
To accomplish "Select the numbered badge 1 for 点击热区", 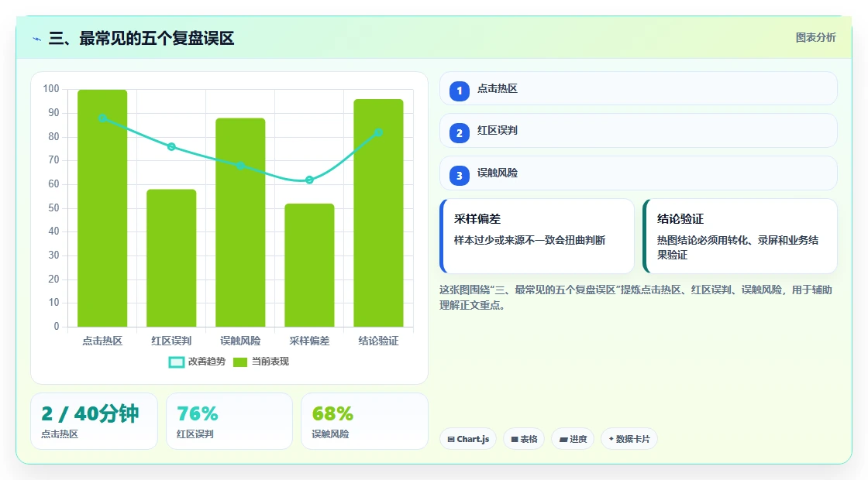I will pyautogui.click(x=459, y=91).
